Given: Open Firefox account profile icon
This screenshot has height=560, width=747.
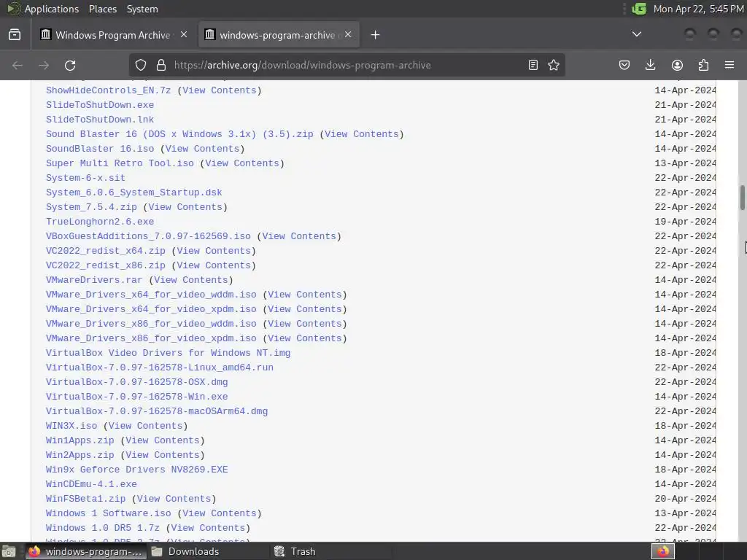Looking at the screenshot, I should (x=677, y=65).
